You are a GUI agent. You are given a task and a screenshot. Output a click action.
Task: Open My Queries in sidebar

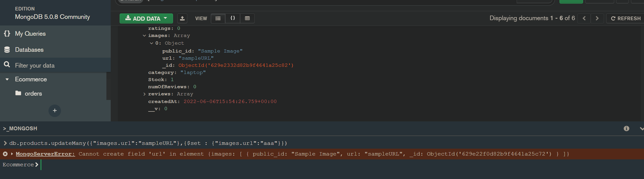(30, 34)
